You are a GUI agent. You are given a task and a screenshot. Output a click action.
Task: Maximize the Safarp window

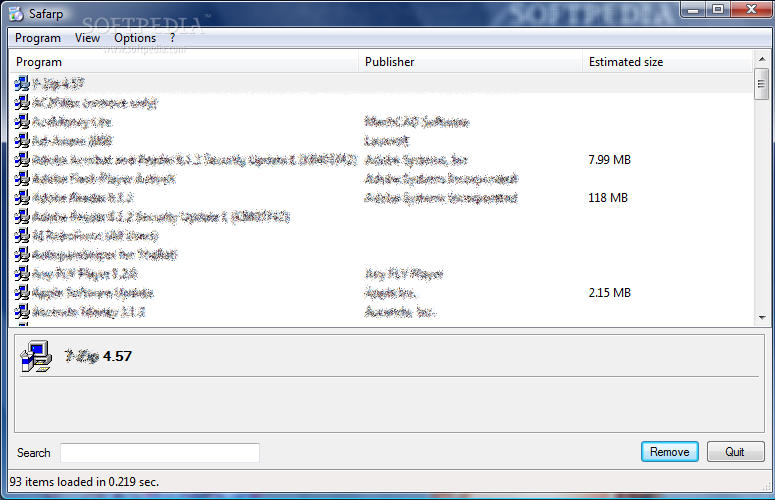tap(718, 9)
